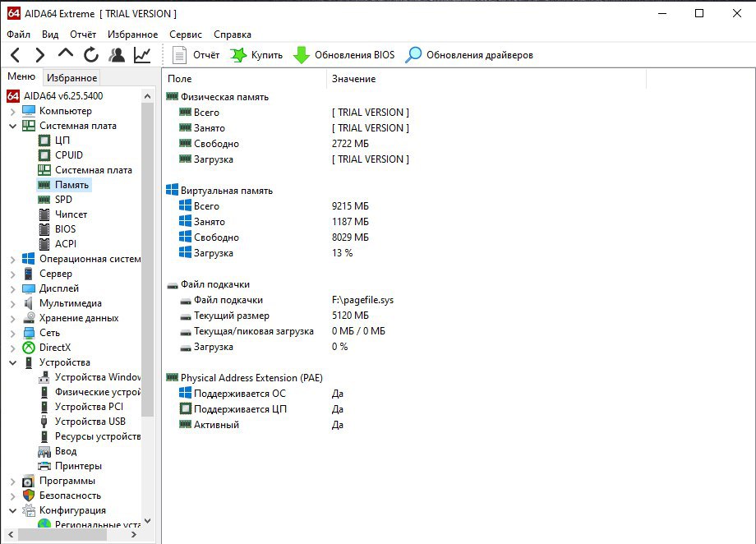Click the Поле column header
The height and width of the screenshot is (544, 756).
click(244, 79)
